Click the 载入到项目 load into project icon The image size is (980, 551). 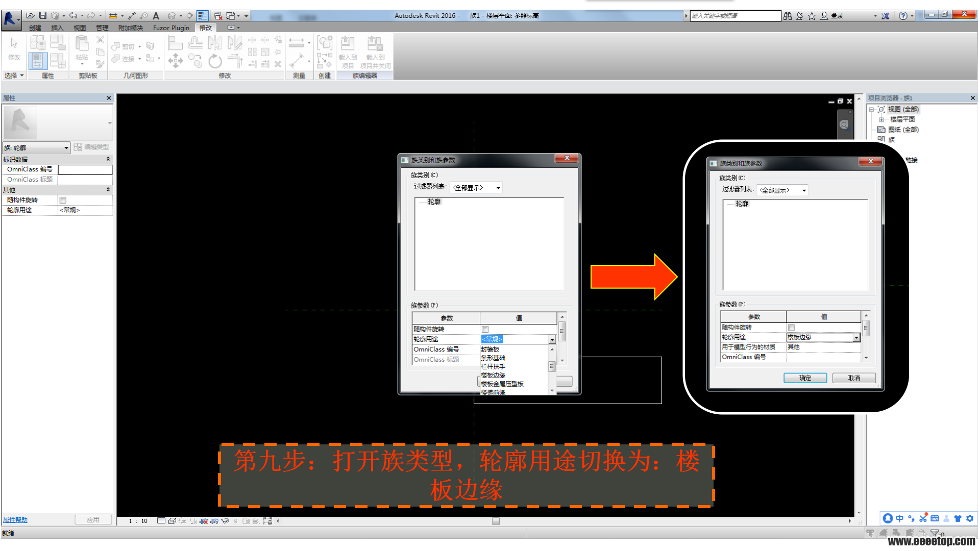[x=348, y=52]
